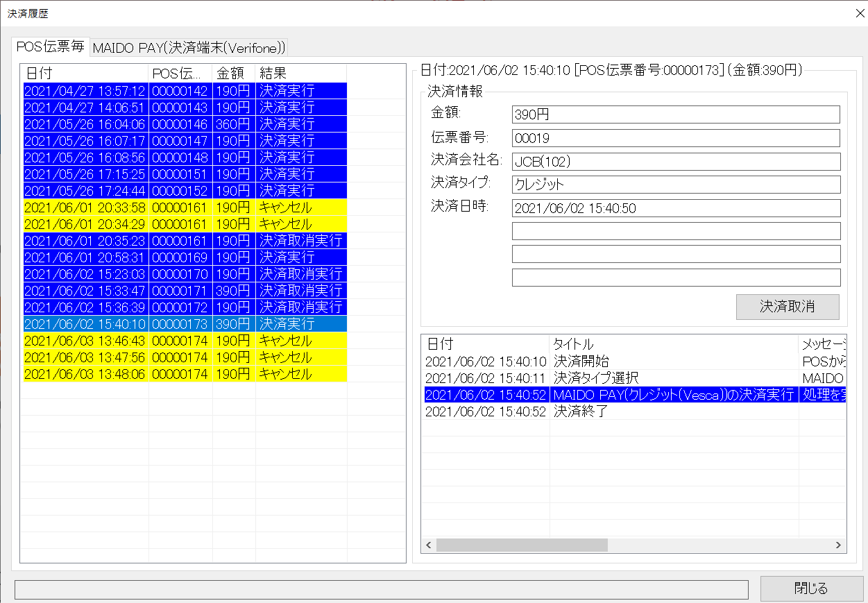Select log entry 決済開始

pos(635,362)
